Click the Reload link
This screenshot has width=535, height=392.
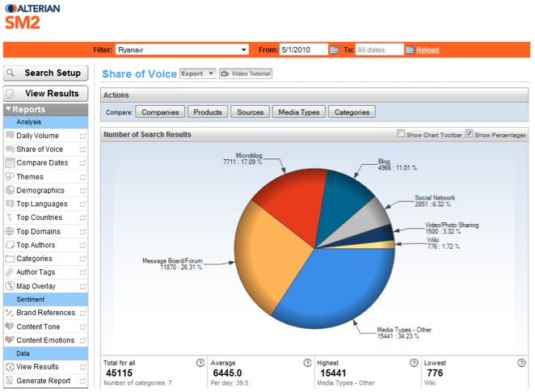coord(428,50)
